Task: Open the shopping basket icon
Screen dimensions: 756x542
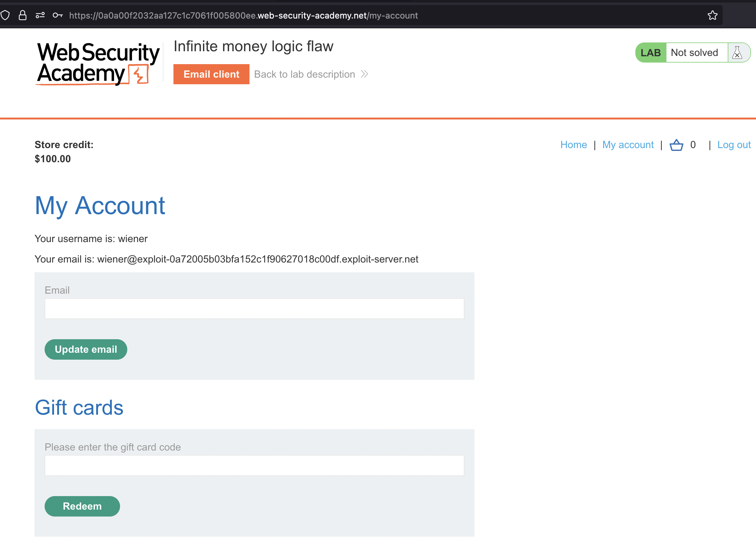Action: (x=676, y=145)
